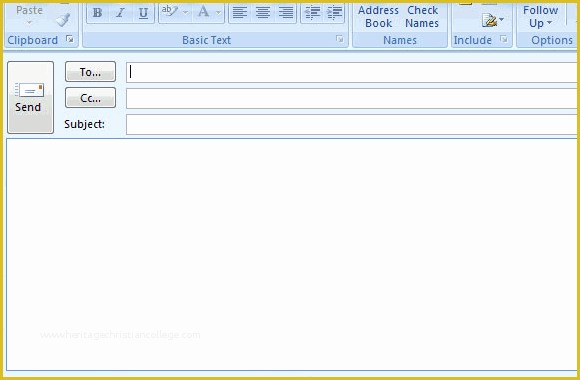Open Basic Text dialog launcher
580x380 pixels.
(x=340, y=38)
